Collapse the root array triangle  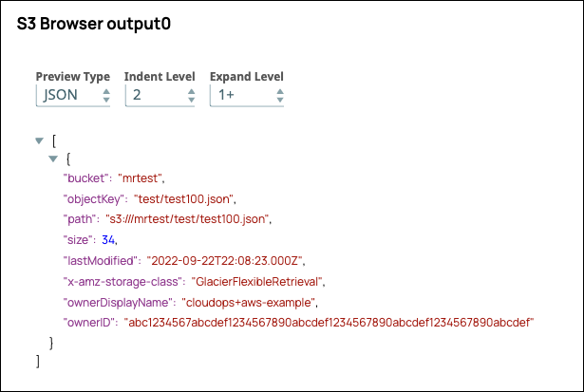click(x=39, y=140)
